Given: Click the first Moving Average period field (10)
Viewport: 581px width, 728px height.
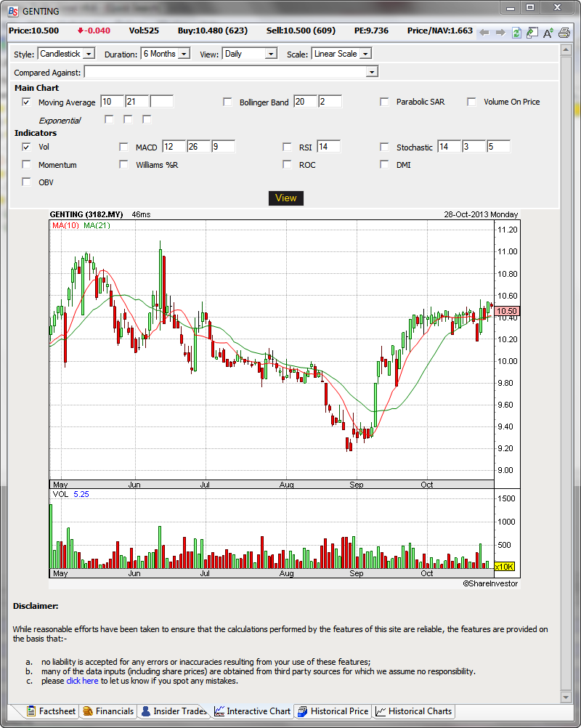Looking at the screenshot, I should (x=113, y=102).
